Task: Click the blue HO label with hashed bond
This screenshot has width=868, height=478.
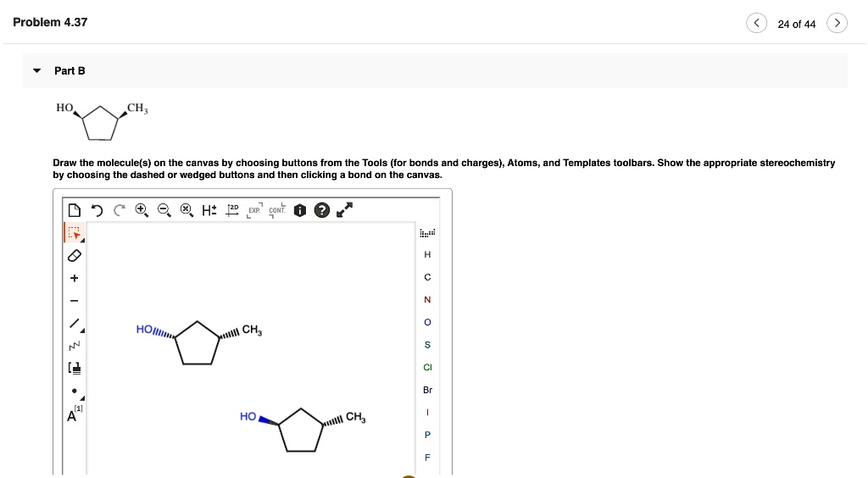Action: (144, 330)
